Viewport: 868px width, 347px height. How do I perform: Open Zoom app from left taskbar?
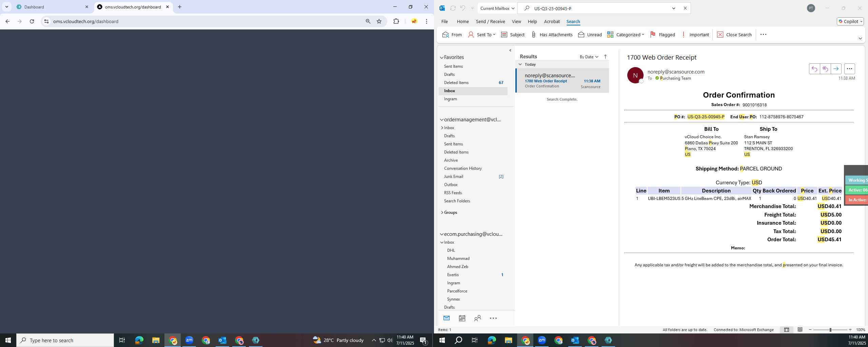tap(189, 340)
